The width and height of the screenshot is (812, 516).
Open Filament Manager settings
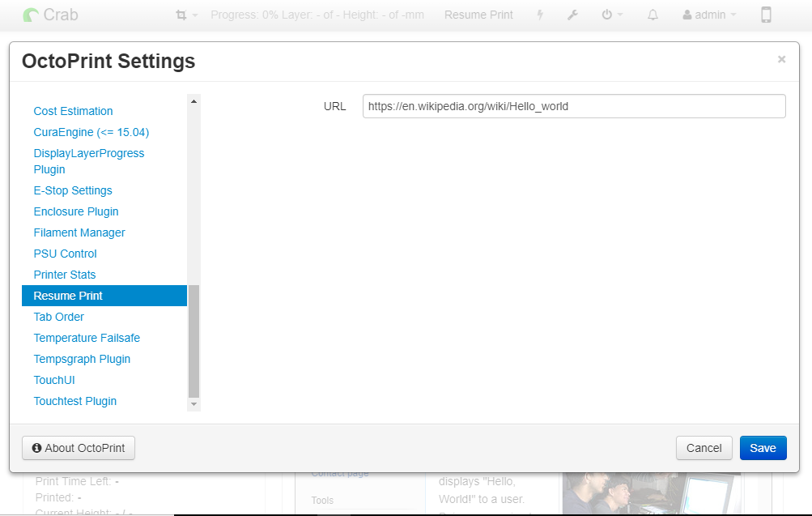79,233
